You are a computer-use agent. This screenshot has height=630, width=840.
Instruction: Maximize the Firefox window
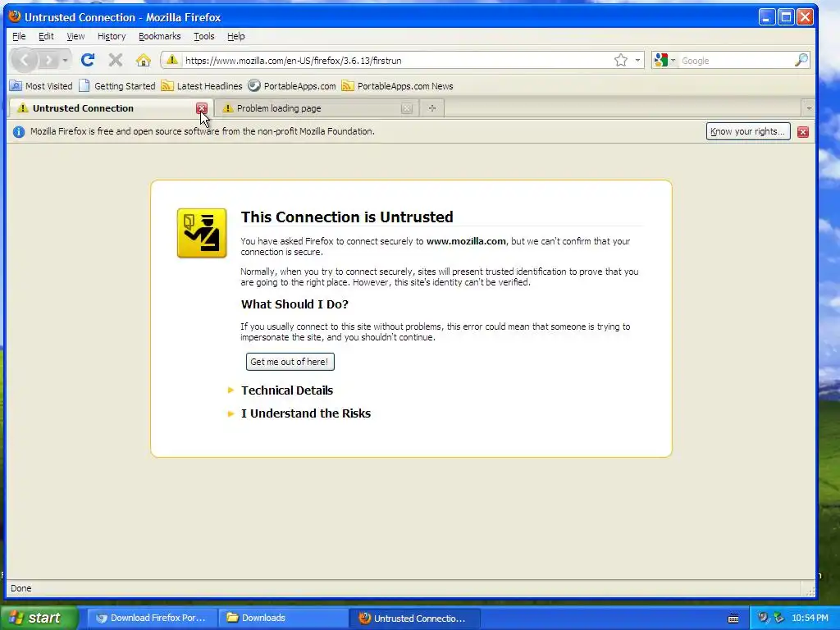point(786,17)
